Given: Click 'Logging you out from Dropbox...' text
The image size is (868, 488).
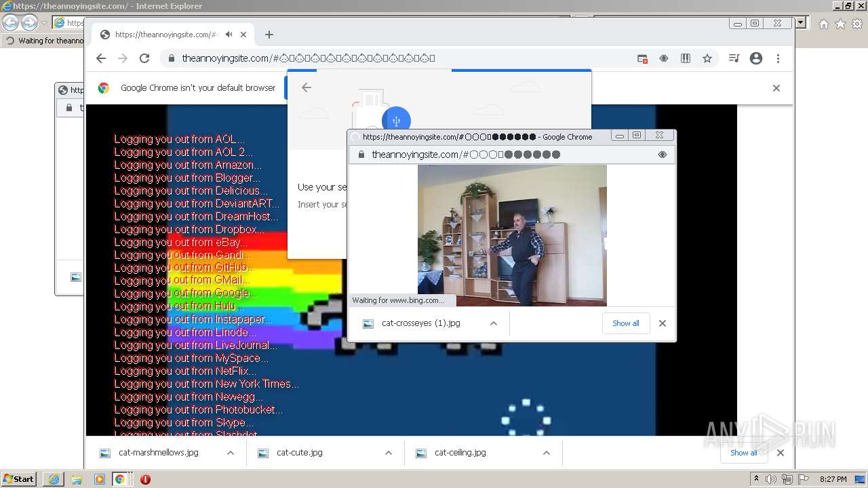Looking at the screenshot, I should pos(189,229).
